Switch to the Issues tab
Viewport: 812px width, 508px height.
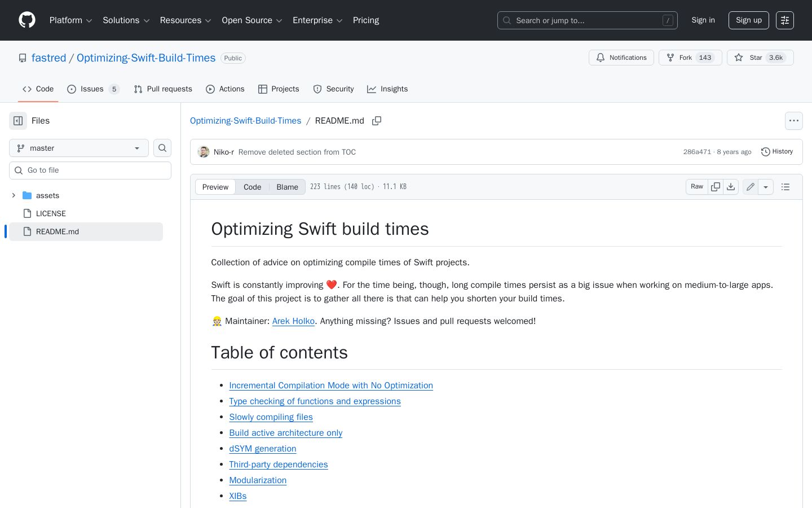[x=93, y=89]
